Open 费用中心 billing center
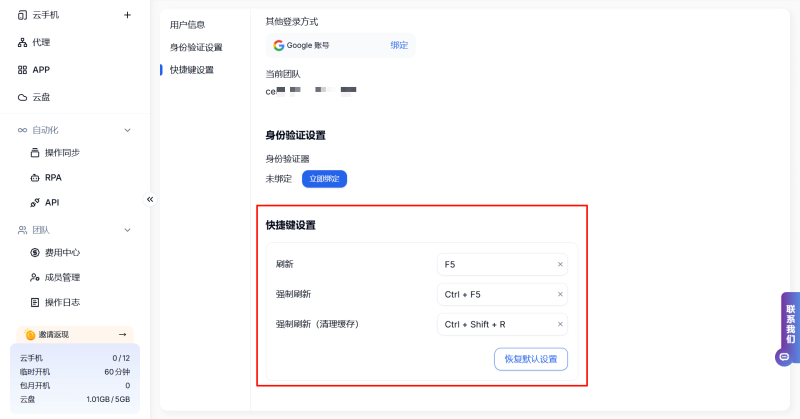Viewport: 800px width, 419px height. click(62, 252)
